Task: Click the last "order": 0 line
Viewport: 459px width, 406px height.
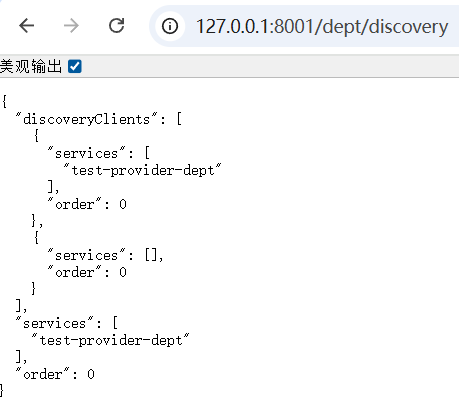Action: 55,374
